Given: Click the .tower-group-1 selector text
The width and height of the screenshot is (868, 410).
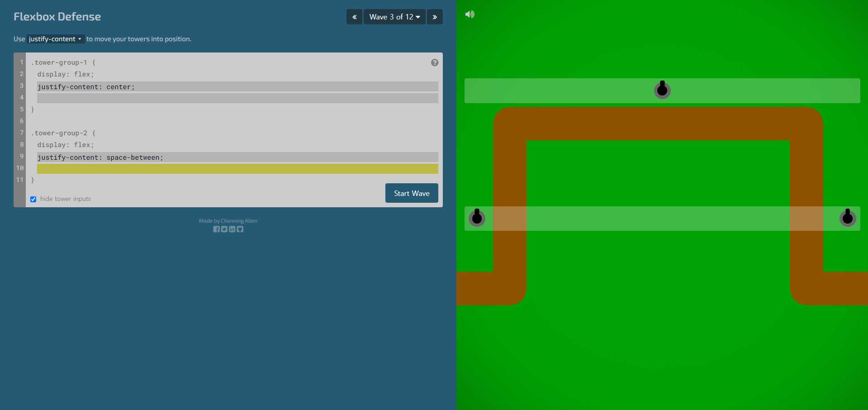Looking at the screenshot, I should click(x=59, y=62).
